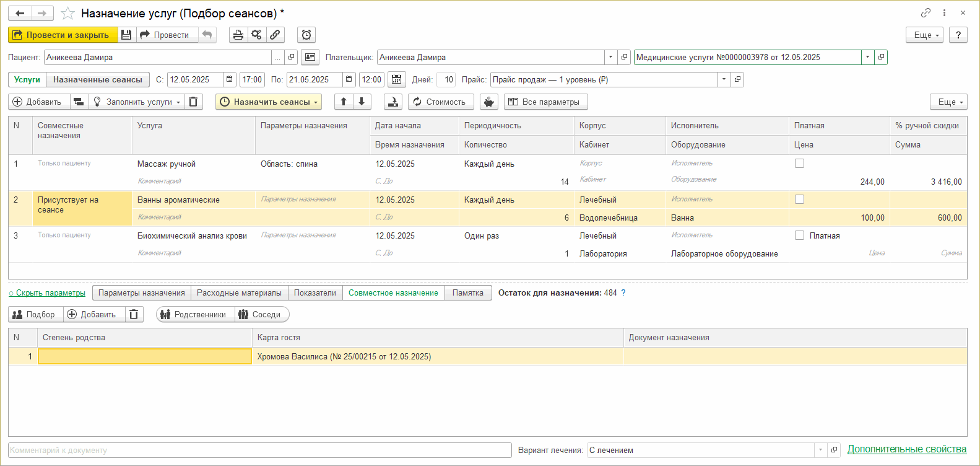
Task: Toggle paid checkbox for Ванны ароматические
Action: coord(799,200)
